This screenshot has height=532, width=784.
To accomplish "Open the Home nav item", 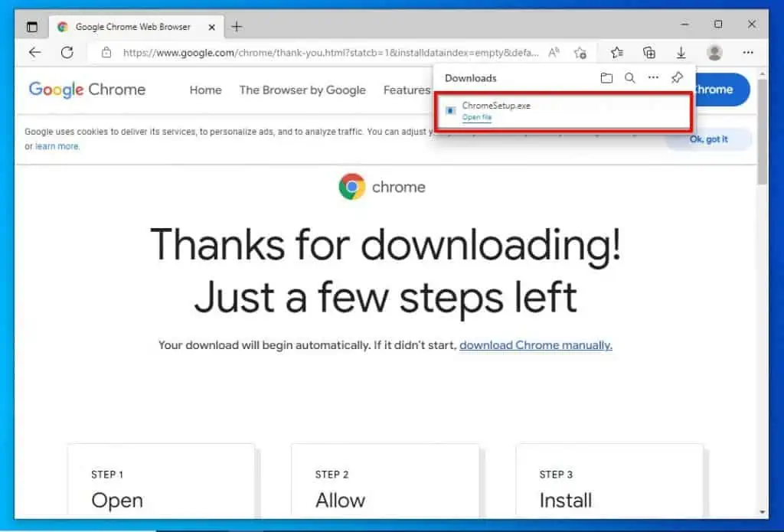I will (205, 90).
